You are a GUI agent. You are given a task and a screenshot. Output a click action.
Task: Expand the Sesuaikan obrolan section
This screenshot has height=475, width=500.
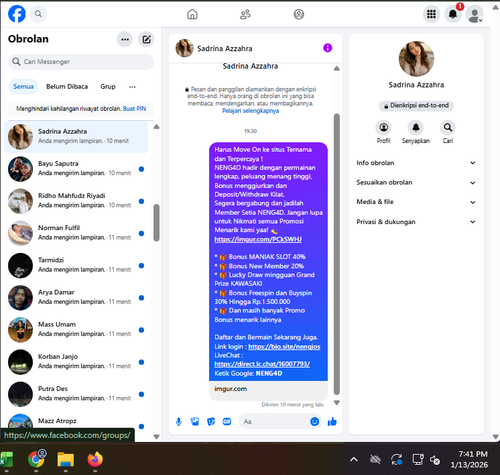click(416, 183)
